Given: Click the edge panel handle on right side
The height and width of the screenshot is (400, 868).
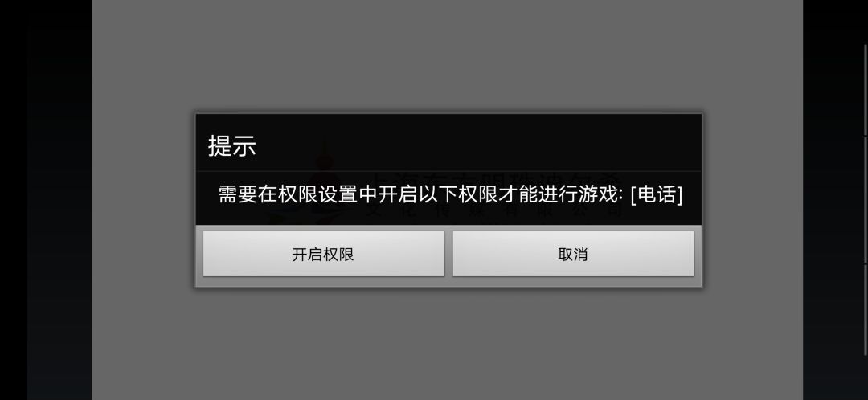Looking at the screenshot, I should click(866, 200).
